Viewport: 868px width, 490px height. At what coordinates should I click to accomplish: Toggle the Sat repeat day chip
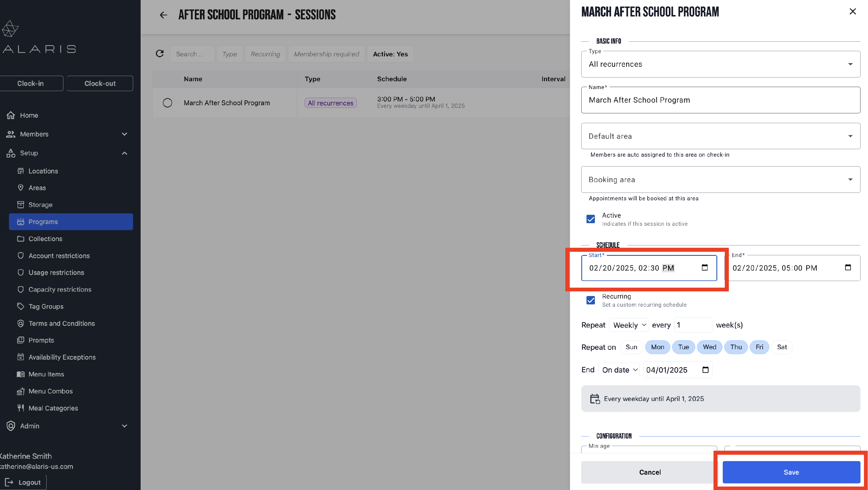782,347
